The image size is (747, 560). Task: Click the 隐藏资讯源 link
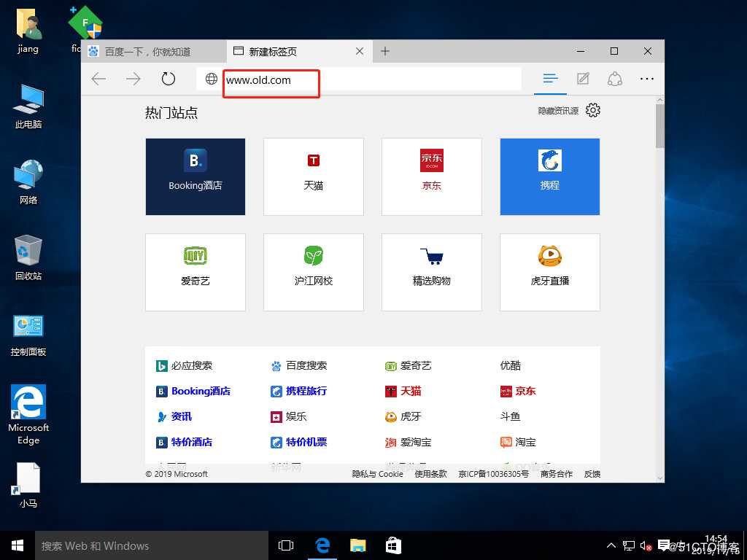[558, 111]
